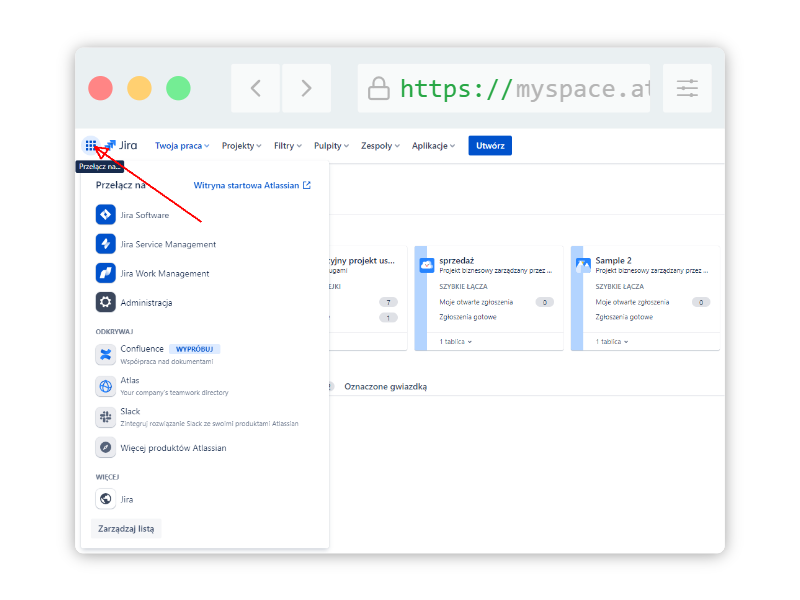Select Administracja entry text
The width and height of the screenshot is (800, 600).
coord(146,303)
